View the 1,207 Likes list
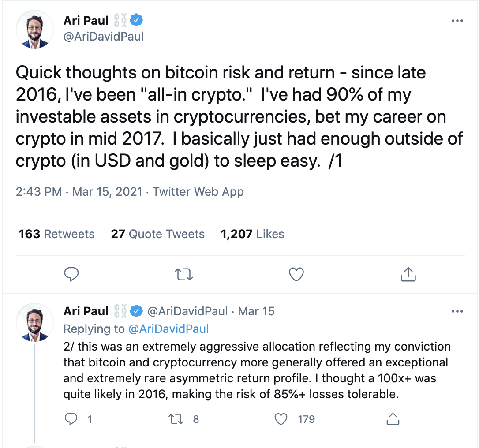 tap(252, 234)
